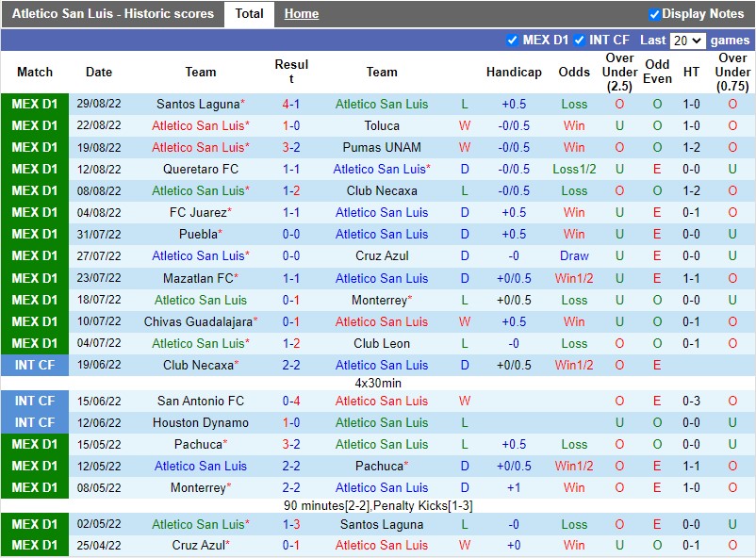Click Houston Dynamo team name
756x558 pixels.
click(x=201, y=423)
